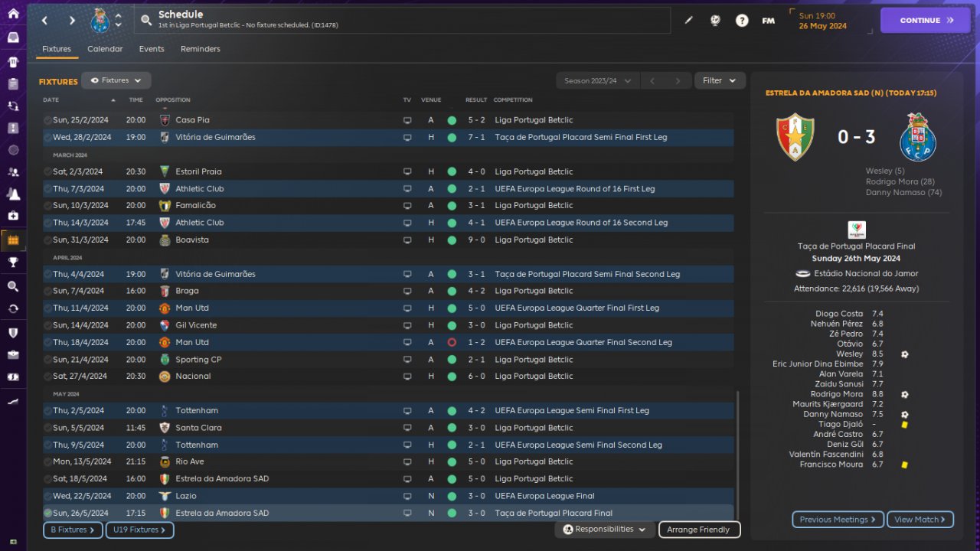This screenshot has width=980, height=551.
Task: Open the Season 2023/24 dropdown
Action: 598,80
